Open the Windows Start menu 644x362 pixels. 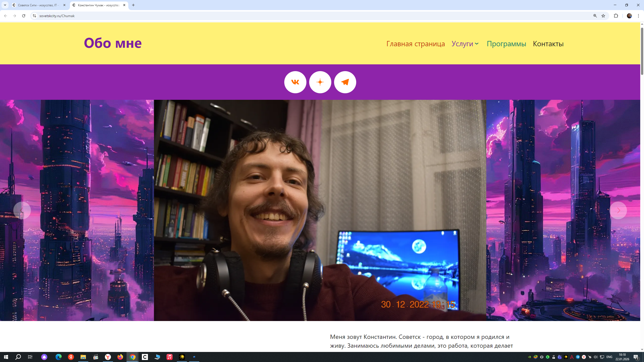6,357
